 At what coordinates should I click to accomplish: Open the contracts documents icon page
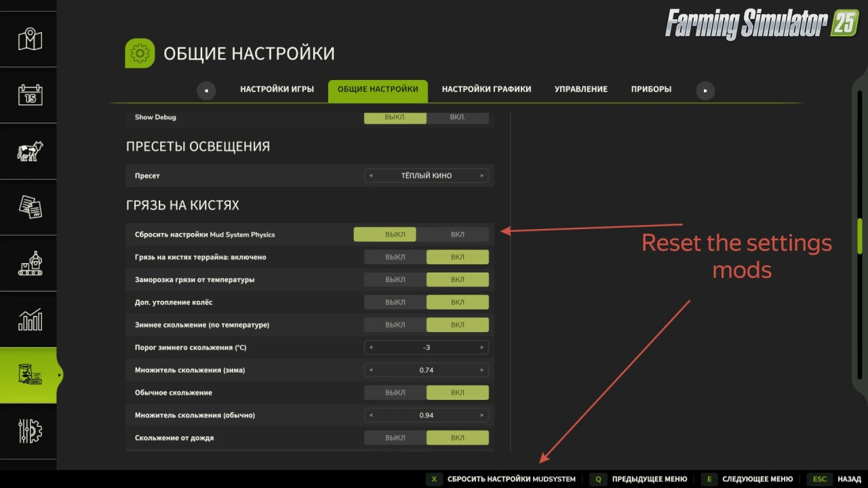29,207
